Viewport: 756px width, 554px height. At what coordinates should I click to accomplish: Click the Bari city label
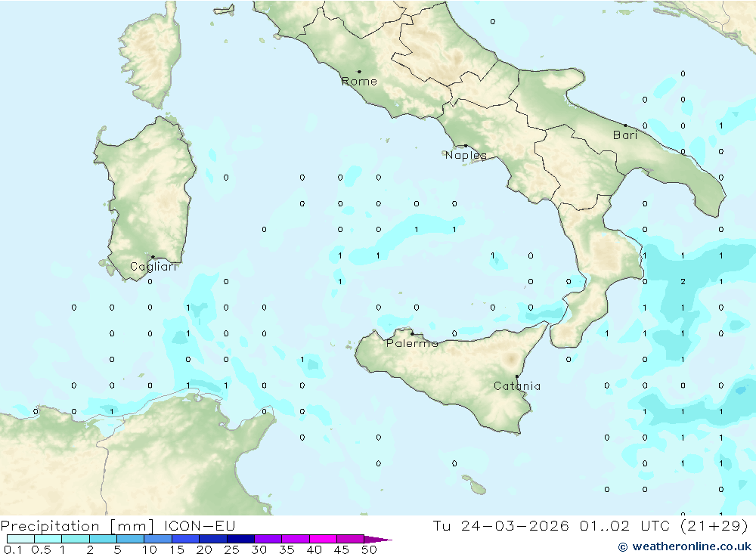coord(625,135)
